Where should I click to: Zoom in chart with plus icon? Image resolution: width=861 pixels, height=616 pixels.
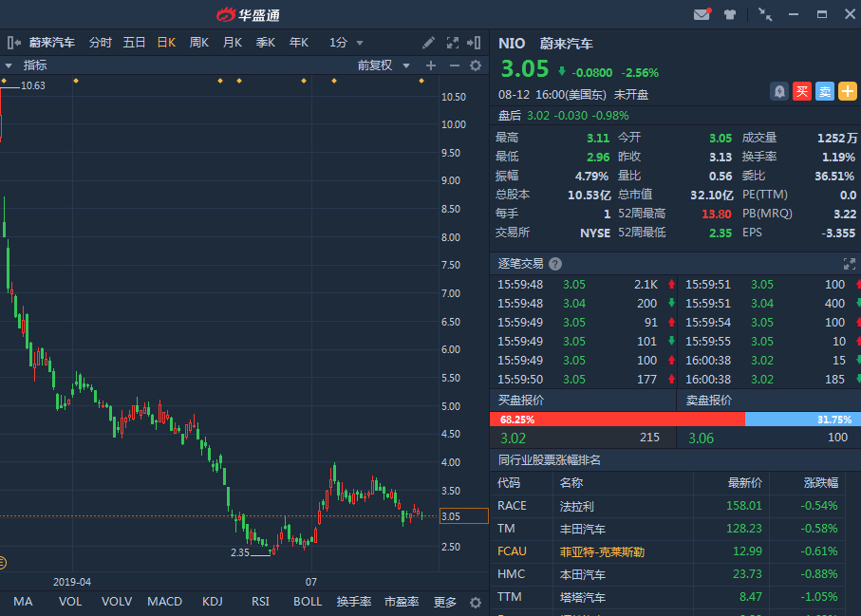(431, 65)
